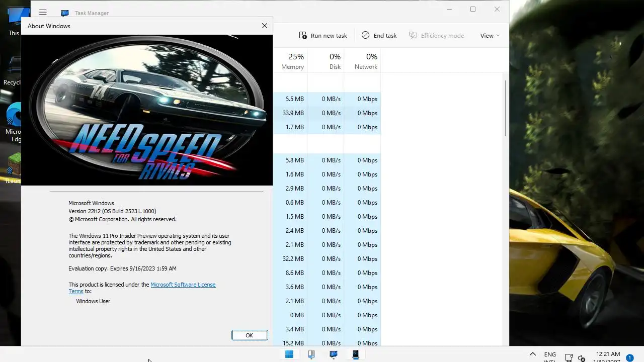Select the row with 5.8 MB memory
644x362 pixels.
pos(327,160)
